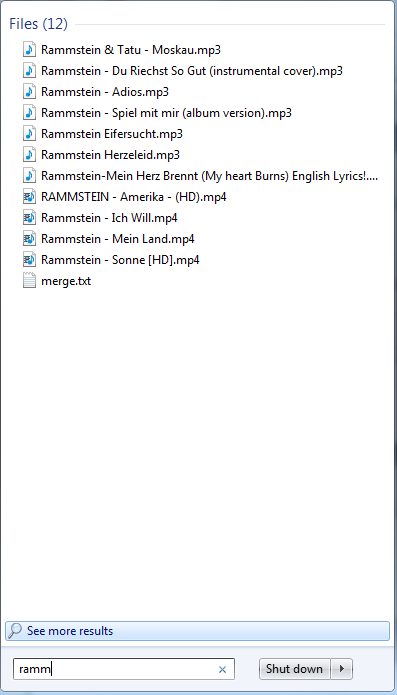This screenshot has width=397, height=695.
Task: Open Rammstein - Sonne [HD].mp4
Action: point(120,260)
